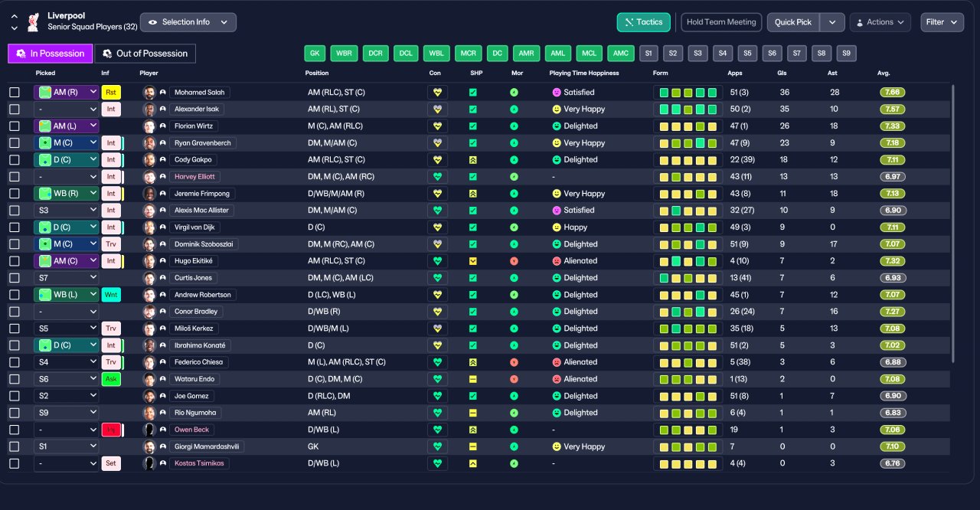Click Jeremie Frimpong's sharpness arrow icon
Screen dimensions: 980x510
click(473, 194)
